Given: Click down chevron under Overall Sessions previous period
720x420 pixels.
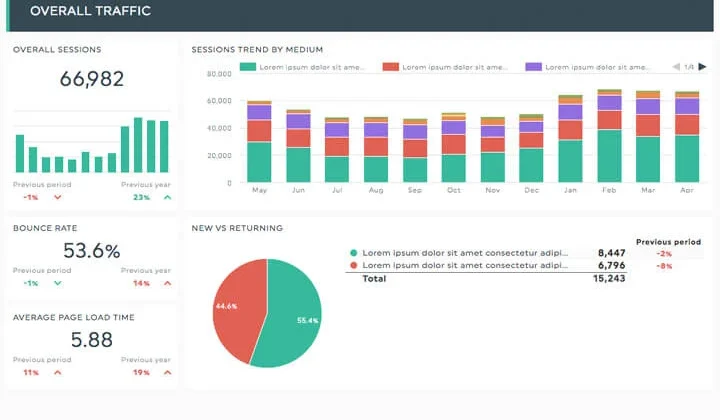Looking at the screenshot, I should [x=57, y=197].
